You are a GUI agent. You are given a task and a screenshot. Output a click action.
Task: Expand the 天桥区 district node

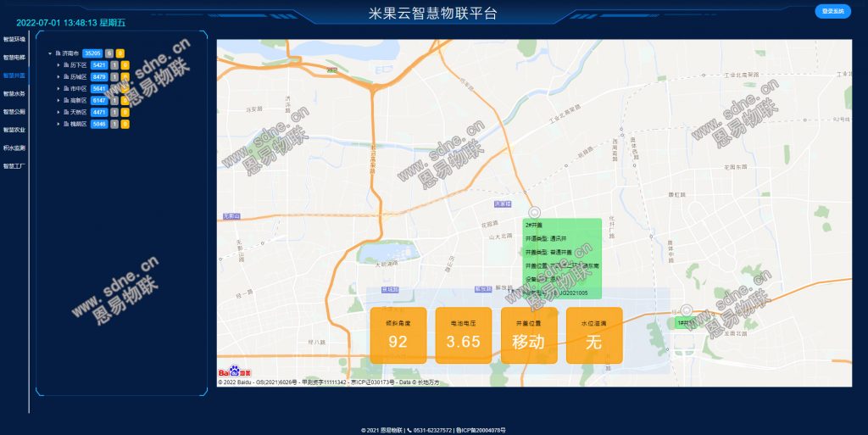click(x=58, y=112)
